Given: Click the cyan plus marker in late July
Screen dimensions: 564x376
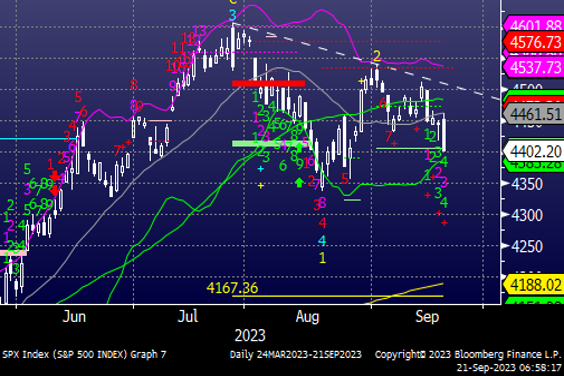Looking at the screenshot, I should pos(261,168).
